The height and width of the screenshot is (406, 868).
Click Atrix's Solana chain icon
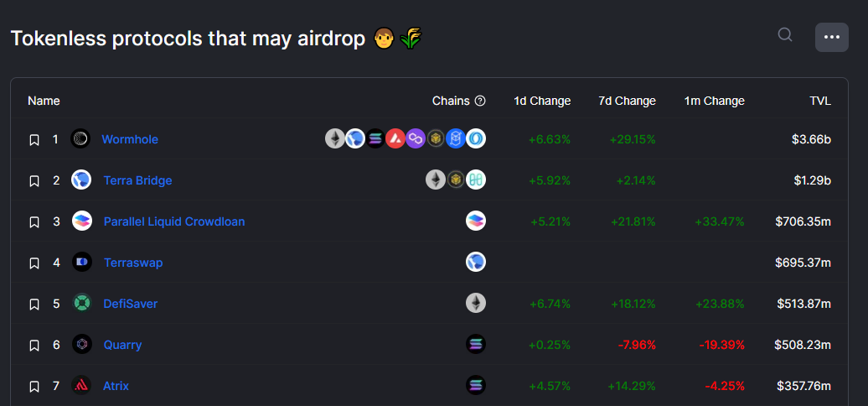tap(476, 385)
